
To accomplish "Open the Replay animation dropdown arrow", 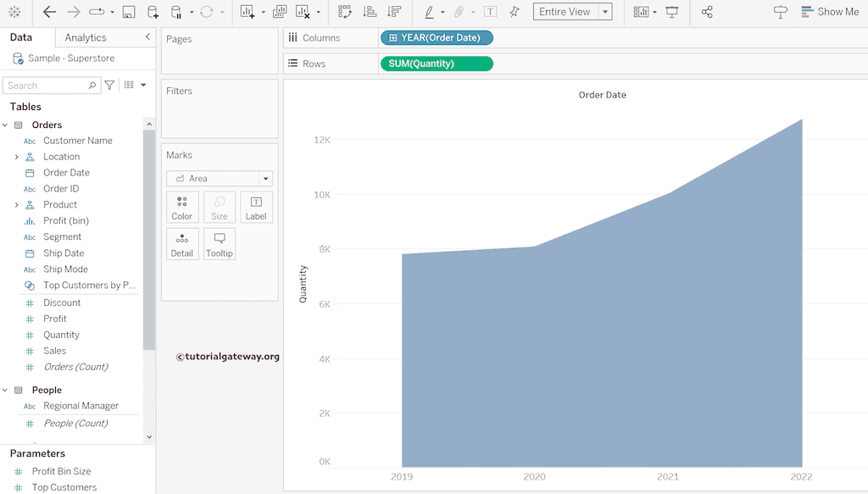I will (112, 12).
